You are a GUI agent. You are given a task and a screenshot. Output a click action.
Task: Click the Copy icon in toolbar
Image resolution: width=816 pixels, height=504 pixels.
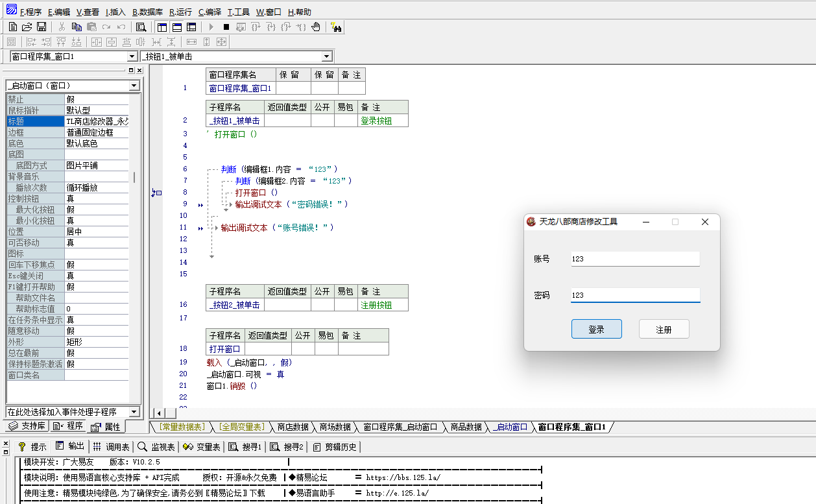[77, 27]
